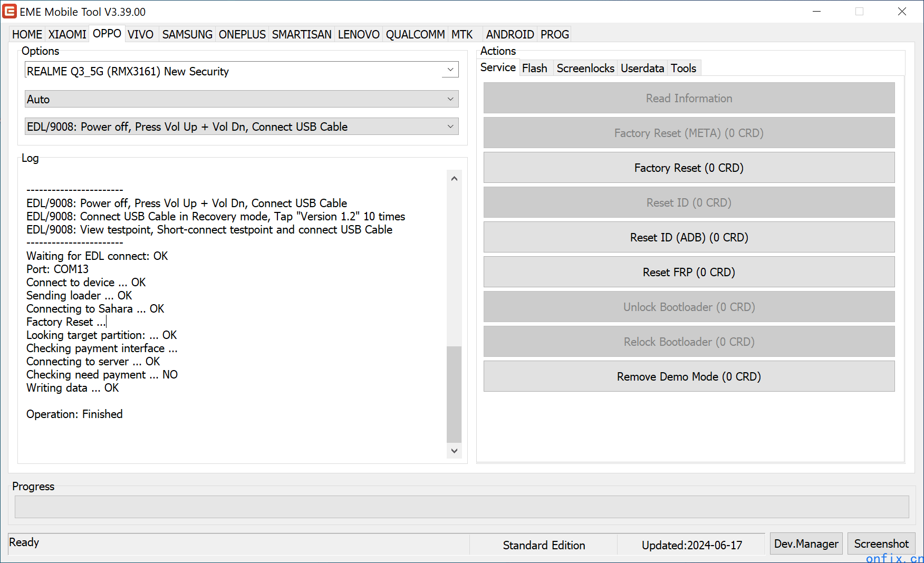Screen dimensions: 924x563
Task: Open the ONEPLUS tab
Action: point(242,35)
